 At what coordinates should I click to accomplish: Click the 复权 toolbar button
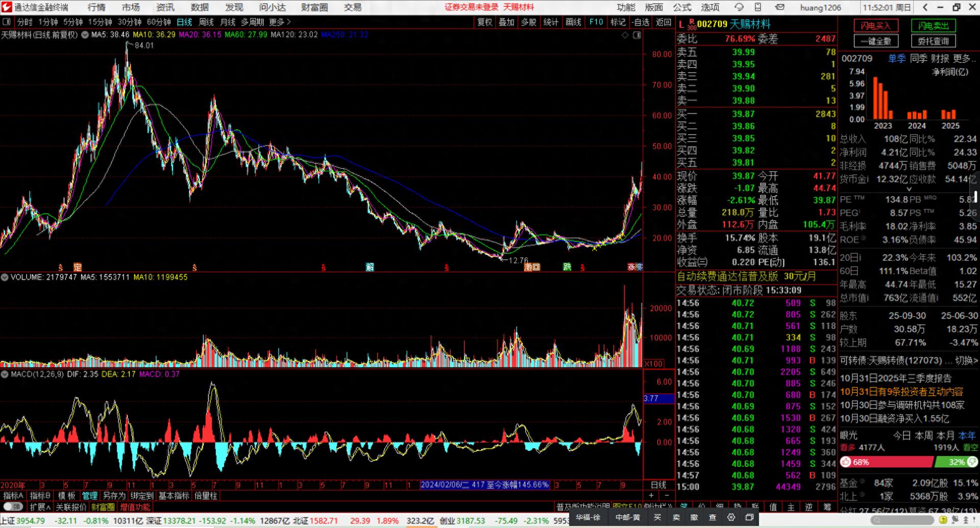485,22
